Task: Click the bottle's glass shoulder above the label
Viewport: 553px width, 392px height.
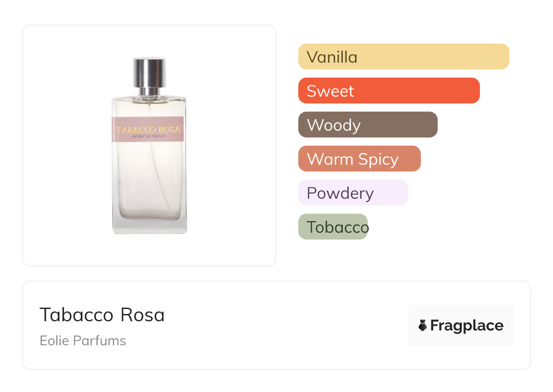Action: click(149, 107)
